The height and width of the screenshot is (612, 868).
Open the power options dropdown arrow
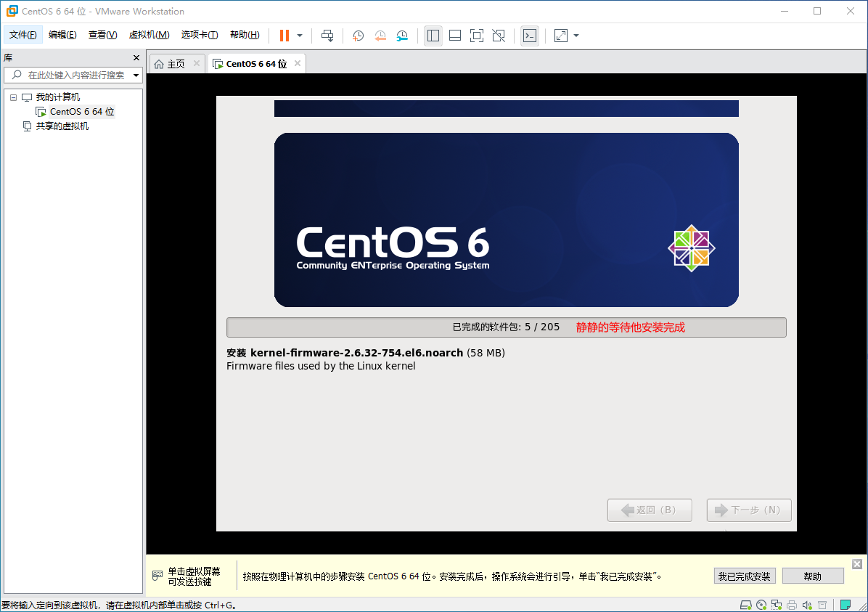[300, 36]
